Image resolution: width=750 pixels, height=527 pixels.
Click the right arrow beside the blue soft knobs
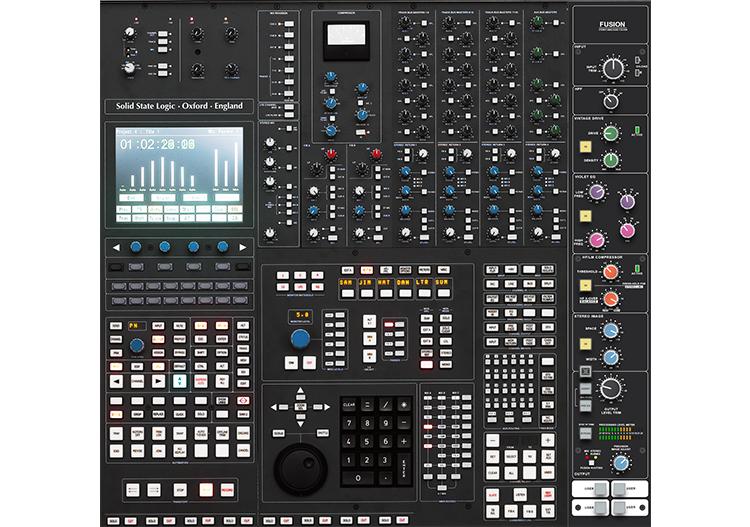243,247
